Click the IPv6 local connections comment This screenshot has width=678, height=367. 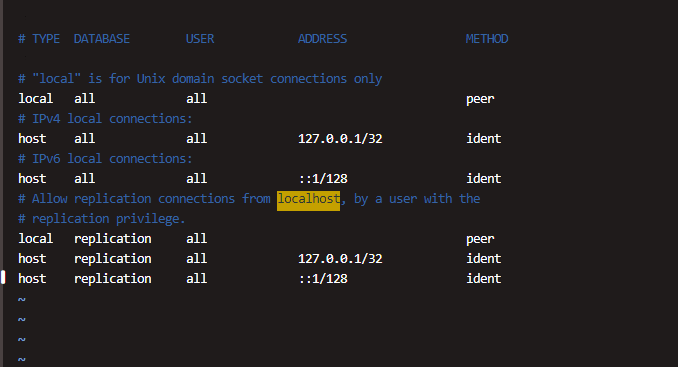coord(105,159)
